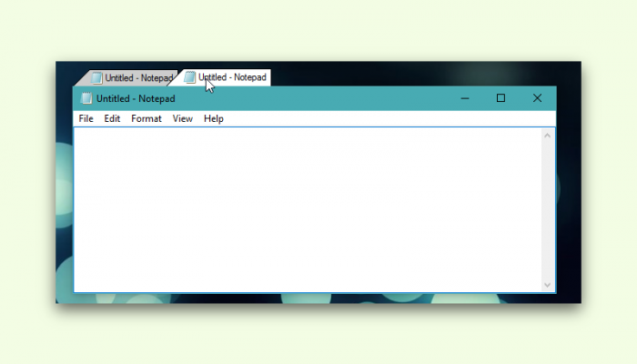Click inside the empty text editing area
This screenshot has height=364, width=637.
308,209
